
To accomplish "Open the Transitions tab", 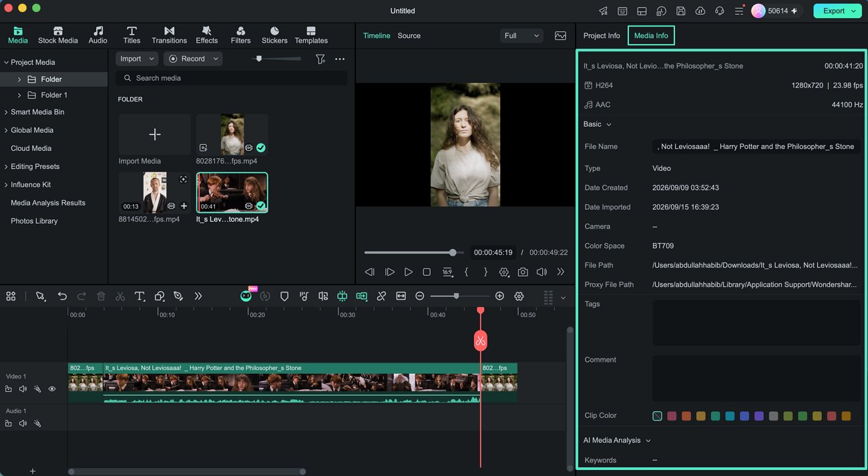I will click(x=169, y=35).
